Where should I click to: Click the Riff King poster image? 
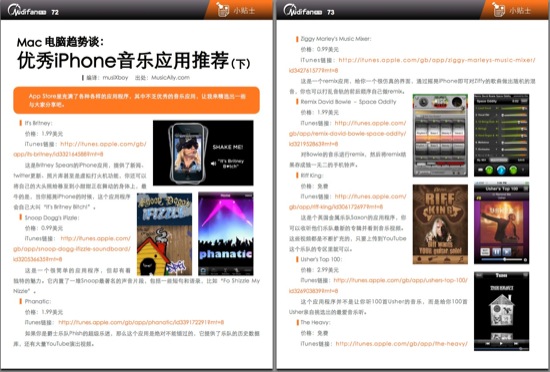tap(440, 224)
